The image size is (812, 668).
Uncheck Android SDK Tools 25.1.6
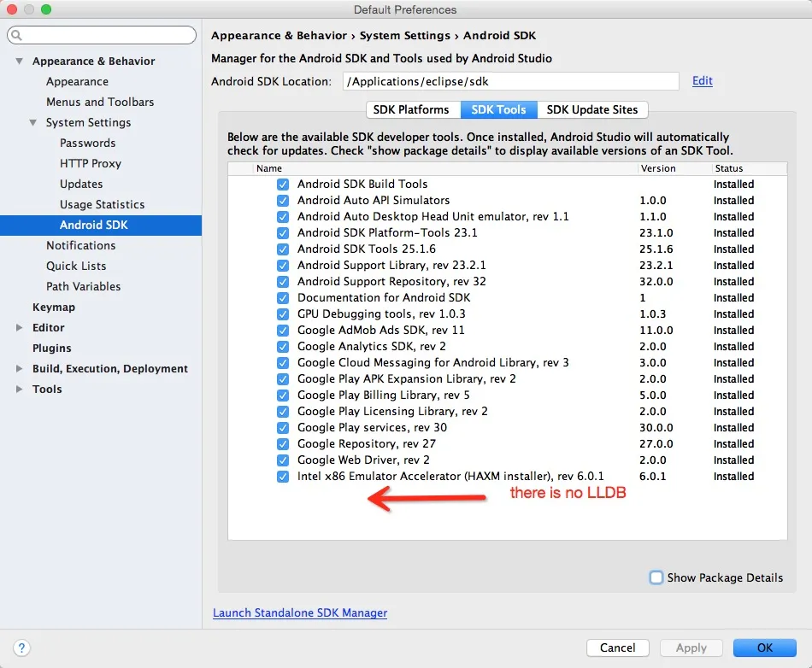click(283, 249)
